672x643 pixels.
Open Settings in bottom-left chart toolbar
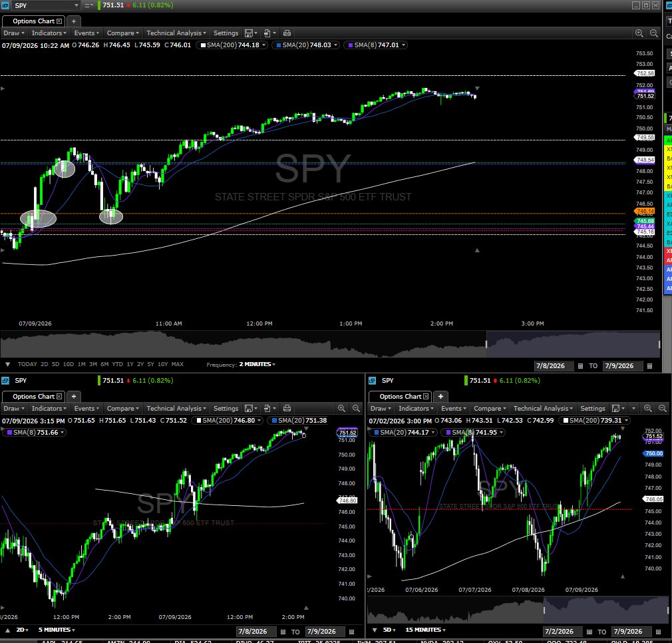[226, 409]
